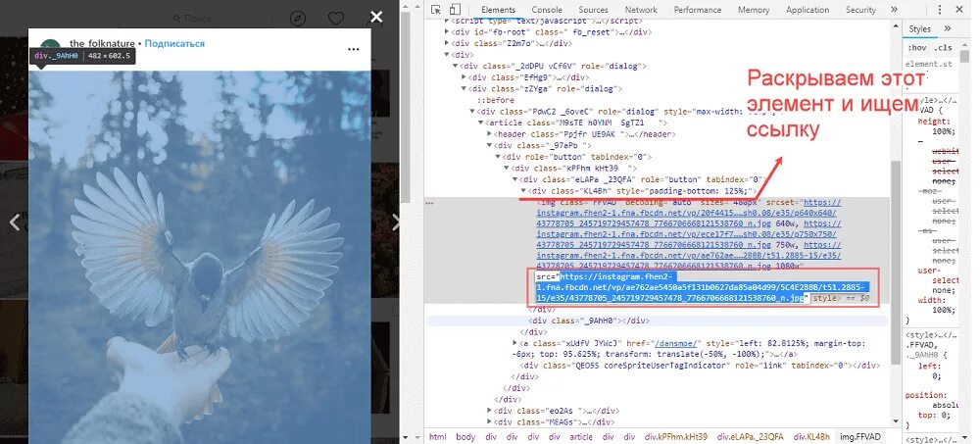Open the Performance tab
980x444 pixels.
[x=698, y=10]
